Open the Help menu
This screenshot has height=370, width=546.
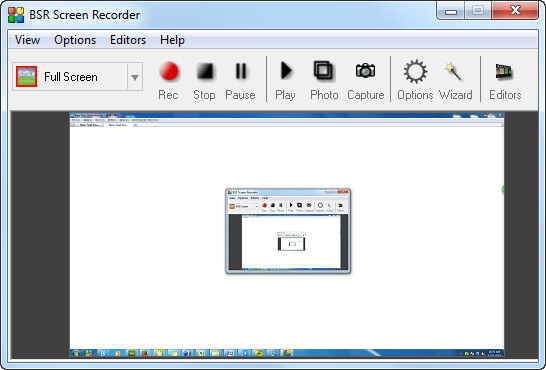172,40
